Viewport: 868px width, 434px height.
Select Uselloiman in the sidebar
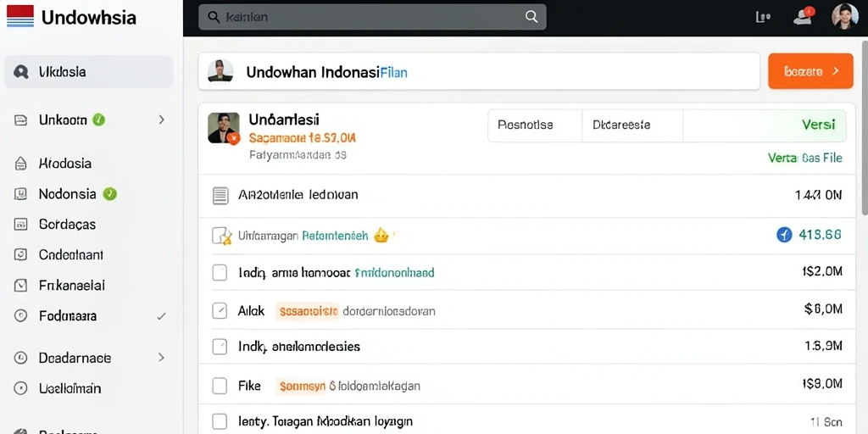(70, 388)
